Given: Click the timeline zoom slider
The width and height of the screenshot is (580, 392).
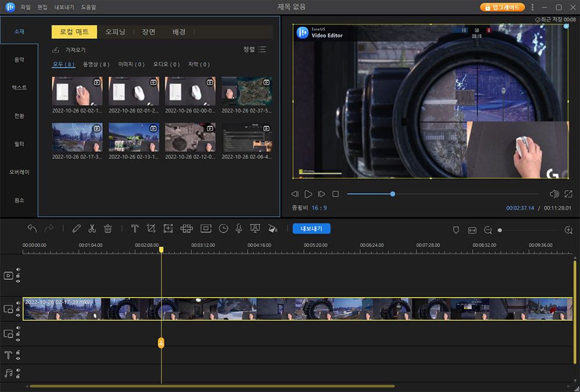Looking at the screenshot, I should point(529,230).
